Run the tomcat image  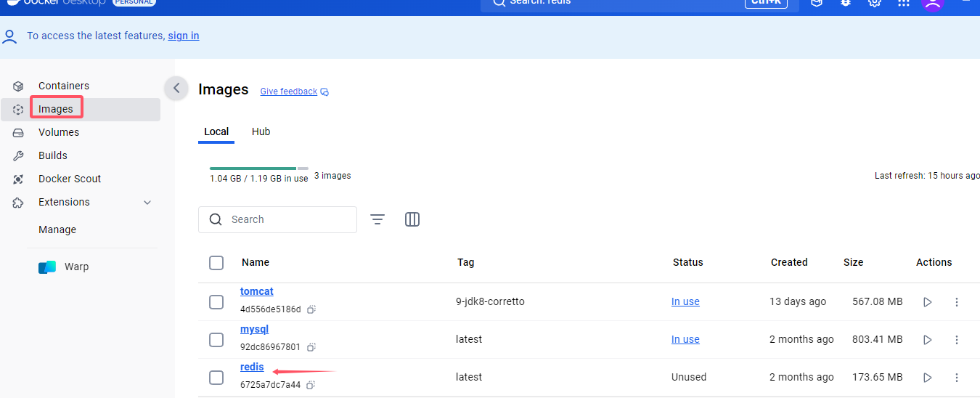click(927, 301)
